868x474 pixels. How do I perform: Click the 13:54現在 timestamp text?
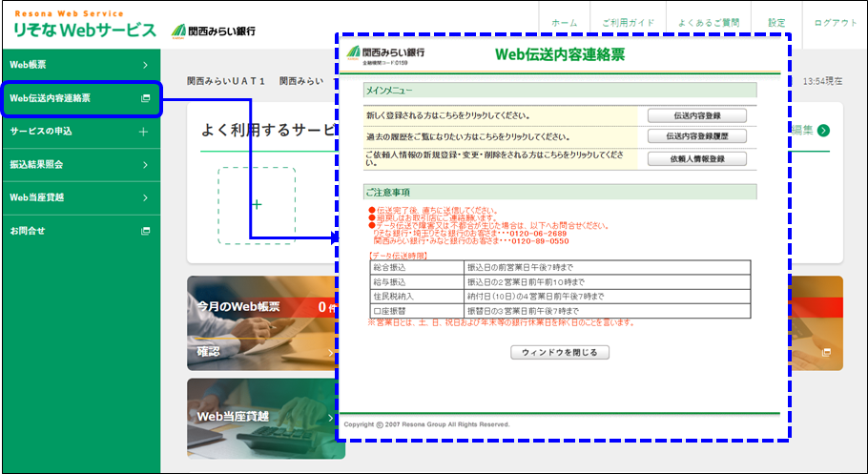[x=822, y=81]
